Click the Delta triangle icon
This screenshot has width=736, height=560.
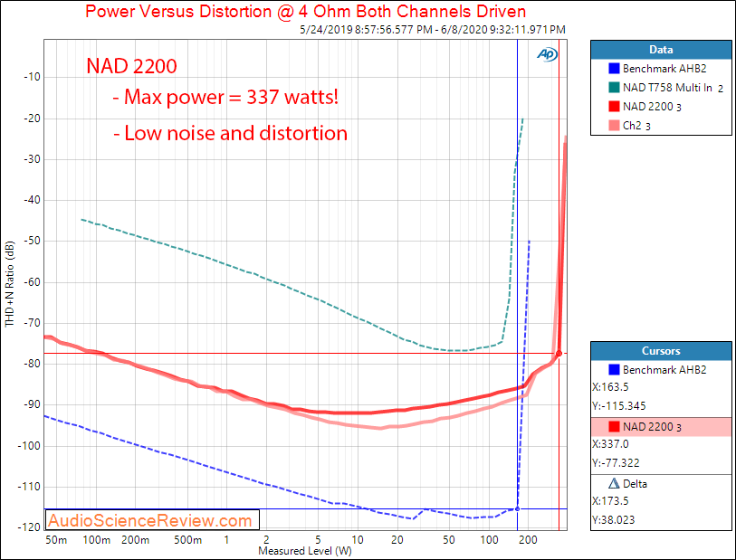[x=614, y=483]
